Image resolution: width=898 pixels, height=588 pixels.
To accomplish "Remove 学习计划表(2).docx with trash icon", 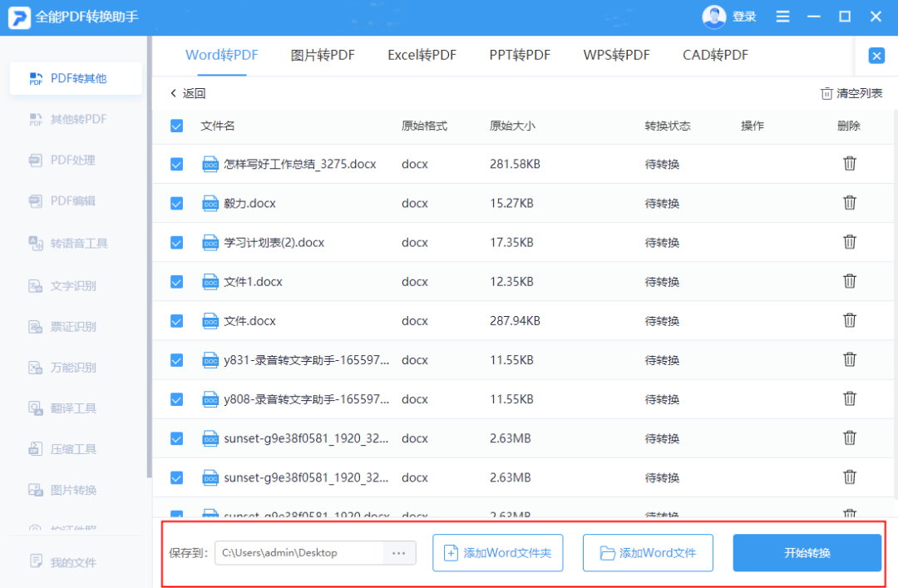I will pos(849,242).
